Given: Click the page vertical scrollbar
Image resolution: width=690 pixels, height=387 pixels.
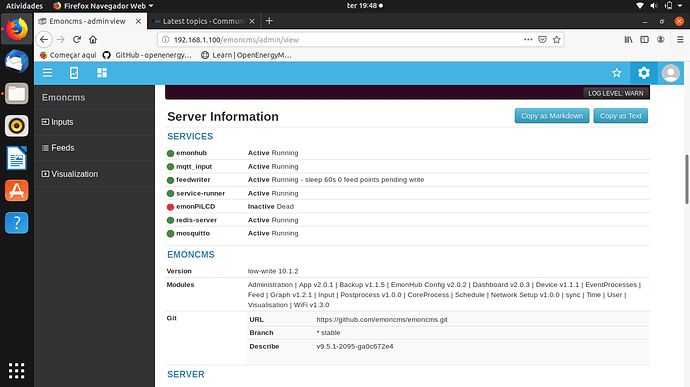Looking at the screenshot, I should tap(686, 179).
